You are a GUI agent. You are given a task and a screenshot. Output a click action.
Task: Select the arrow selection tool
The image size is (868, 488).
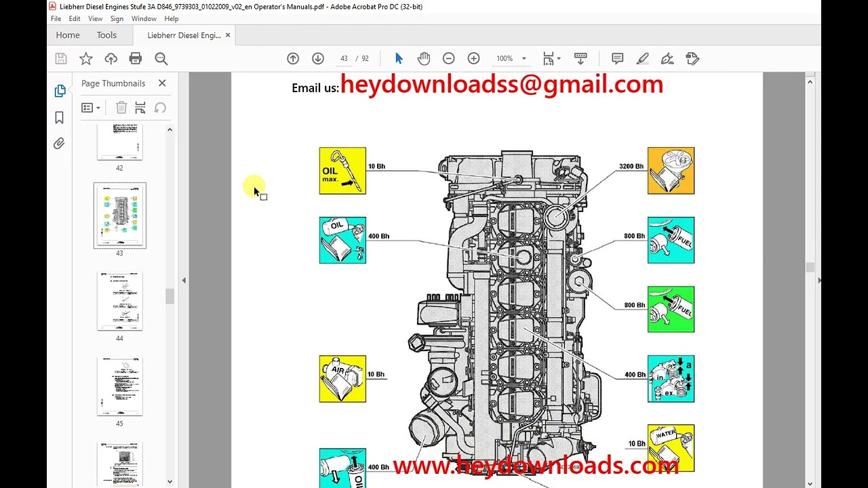399,59
